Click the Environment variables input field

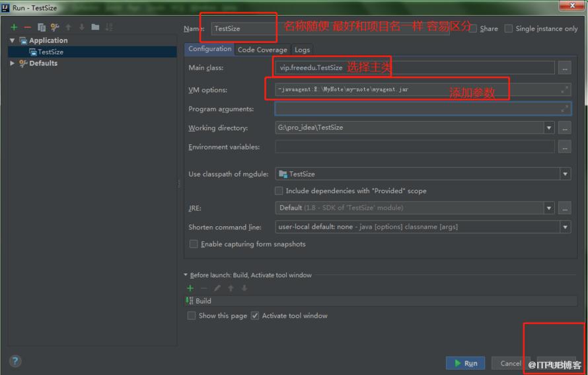(414, 147)
